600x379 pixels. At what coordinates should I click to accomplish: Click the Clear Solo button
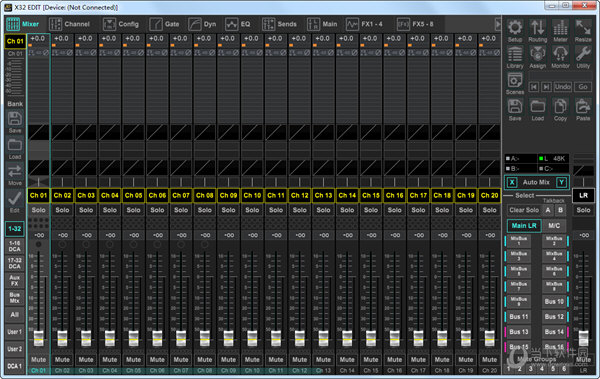click(x=524, y=210)
